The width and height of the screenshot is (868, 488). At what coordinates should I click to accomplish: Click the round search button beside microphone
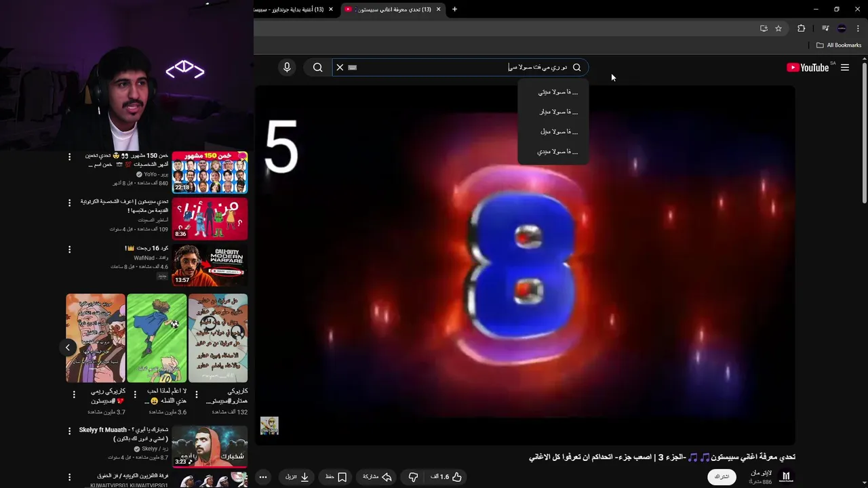coord(317,67)
